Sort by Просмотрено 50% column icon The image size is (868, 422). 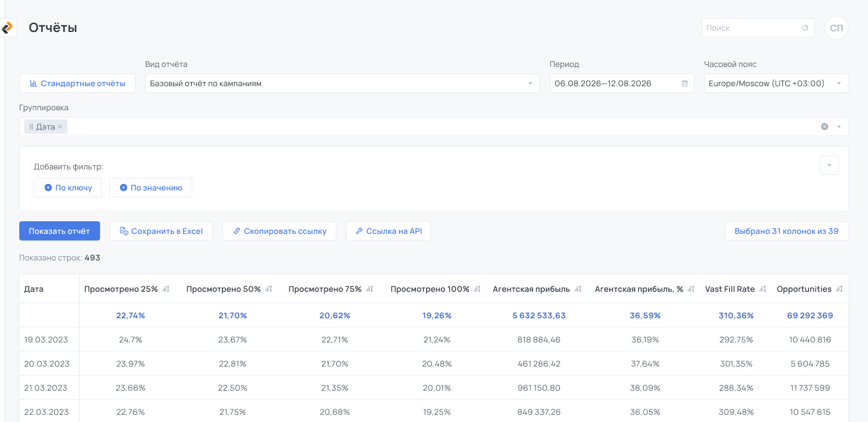tap(269, 289)
